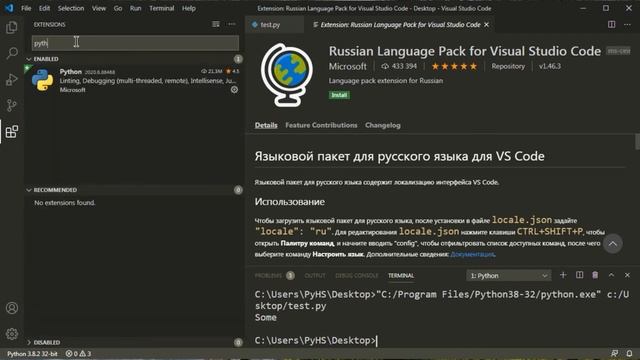Open the Документация link
Screen dimensions: 640x360
(472, 254)
